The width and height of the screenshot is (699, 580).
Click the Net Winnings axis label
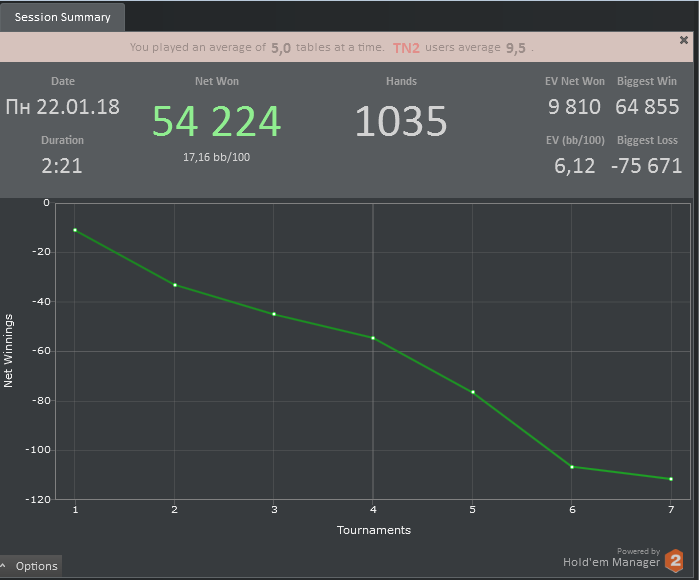(8, 351)
